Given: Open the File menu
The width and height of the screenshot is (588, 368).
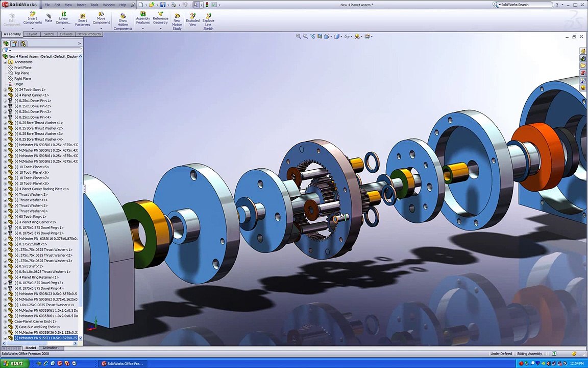Looking at the screenshot, I should pyautogui.click(x=47, y=5).
